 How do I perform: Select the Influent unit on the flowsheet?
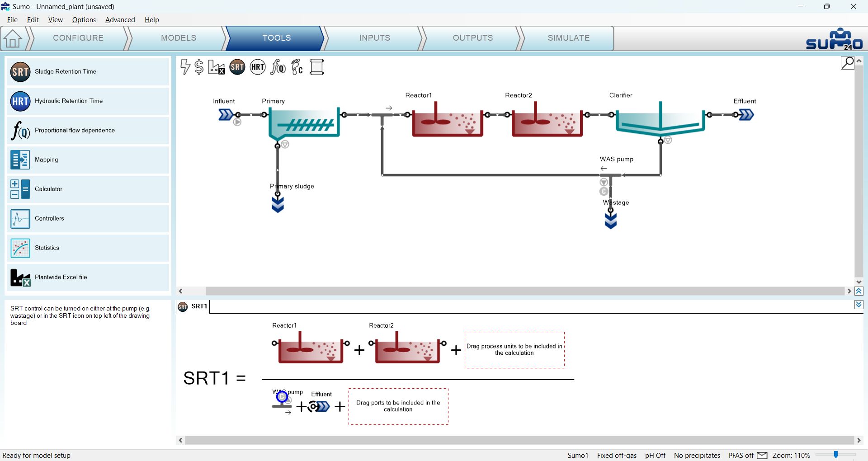226,115
